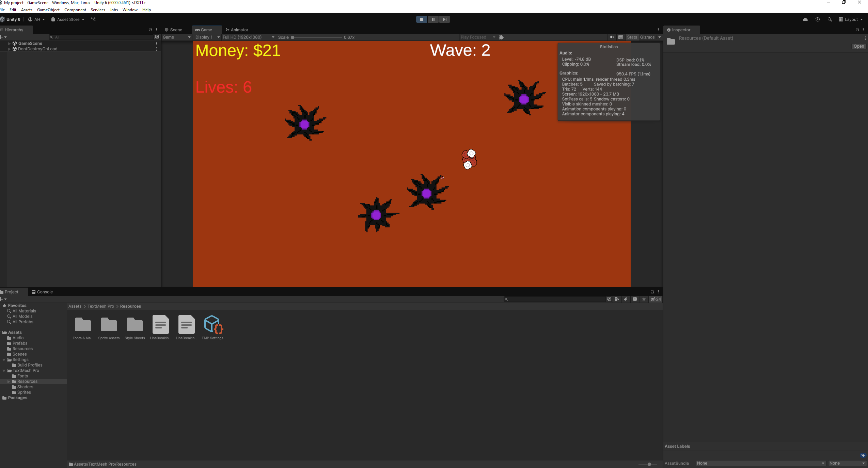
Task: Toggle Gizmos in the Game view
Action: click(x=647, y=37)
